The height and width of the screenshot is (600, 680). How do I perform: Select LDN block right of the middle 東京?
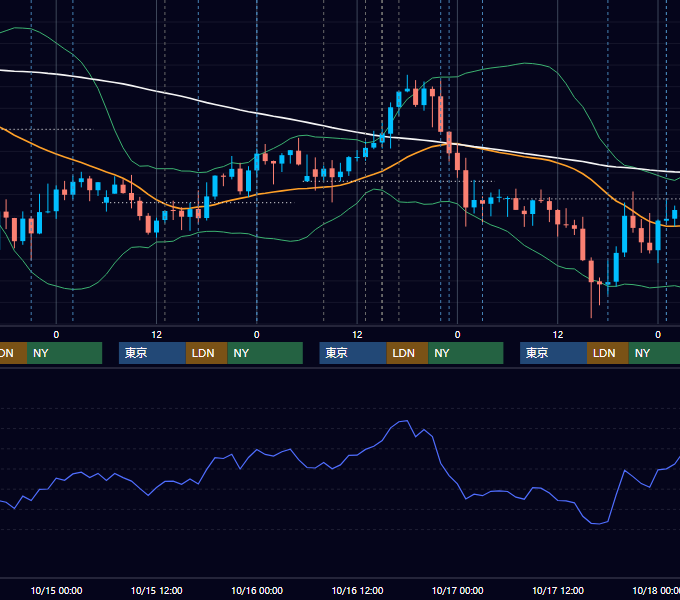click(407, 353)
